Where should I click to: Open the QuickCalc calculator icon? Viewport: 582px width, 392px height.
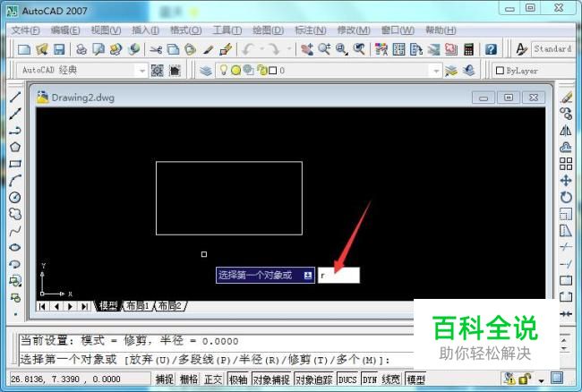pos(469,49)
